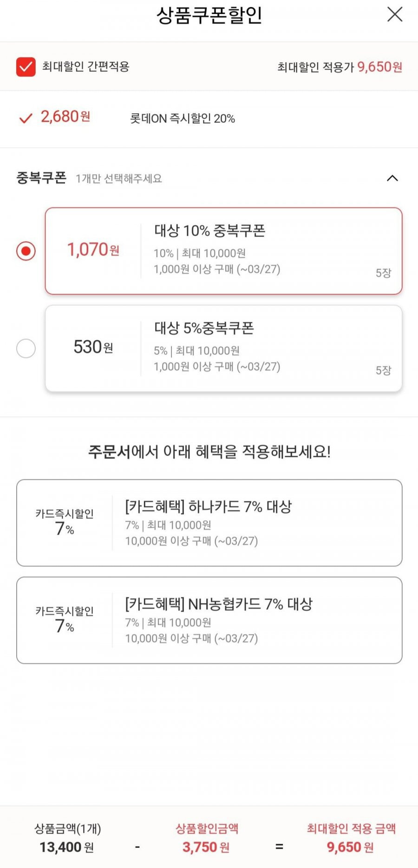The image size is (418, 868).
Task: Open the NH농협카드 7% card benefit
Action: pyautogui.click(x=209, y=620)
